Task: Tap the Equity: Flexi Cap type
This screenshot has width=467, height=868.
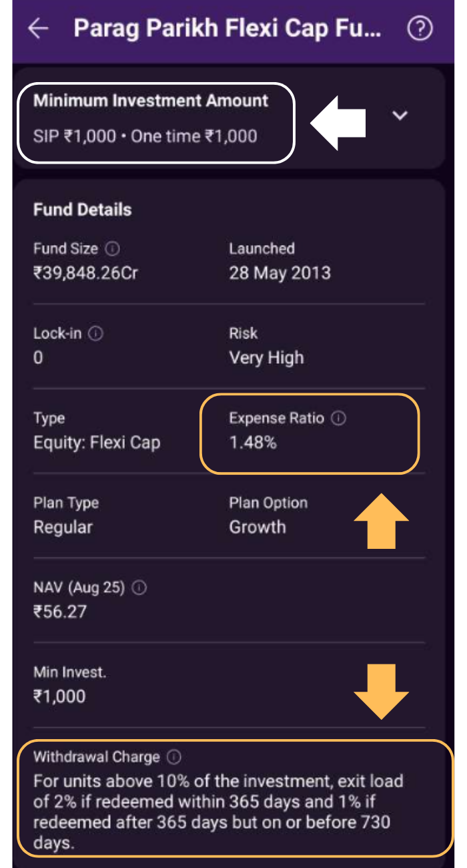Action: point(97,442)
